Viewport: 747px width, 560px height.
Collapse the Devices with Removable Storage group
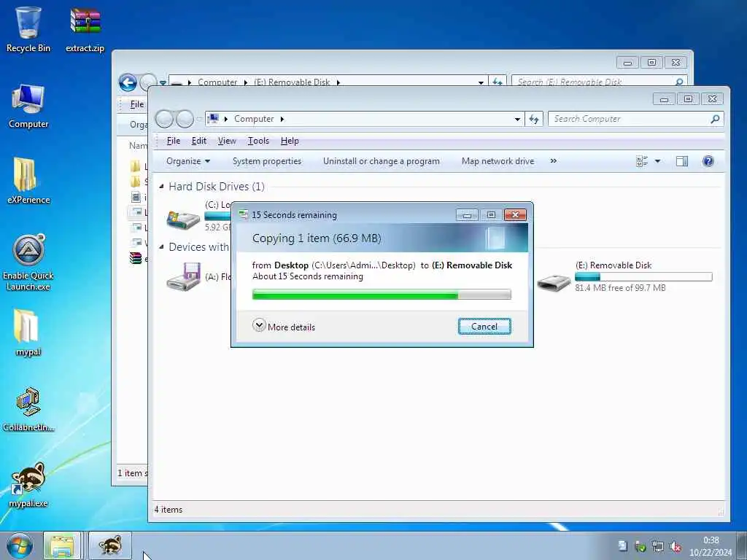(161, 246)
